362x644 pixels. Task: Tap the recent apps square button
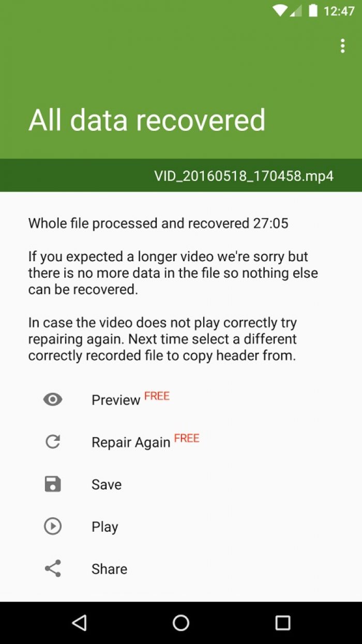pos(283,623)
